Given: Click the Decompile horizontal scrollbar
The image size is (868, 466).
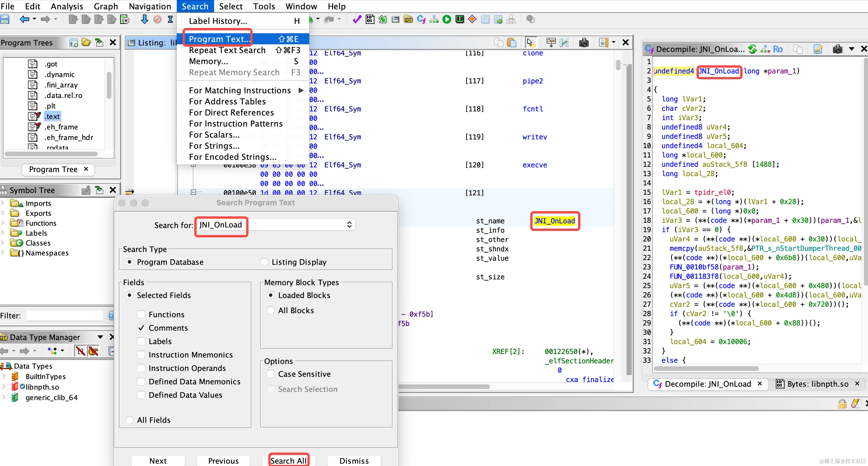Looking at the screenshot, I should coord(706,369).
